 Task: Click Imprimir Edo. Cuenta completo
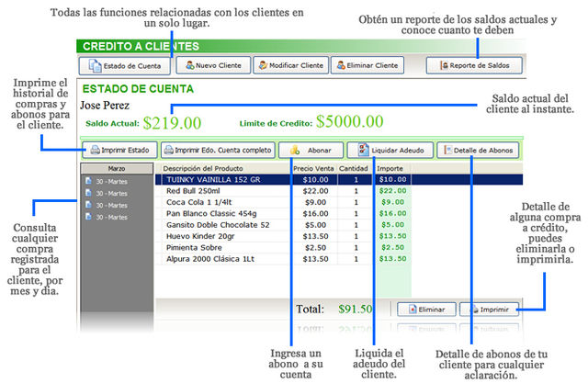click(x=218, y=151)
